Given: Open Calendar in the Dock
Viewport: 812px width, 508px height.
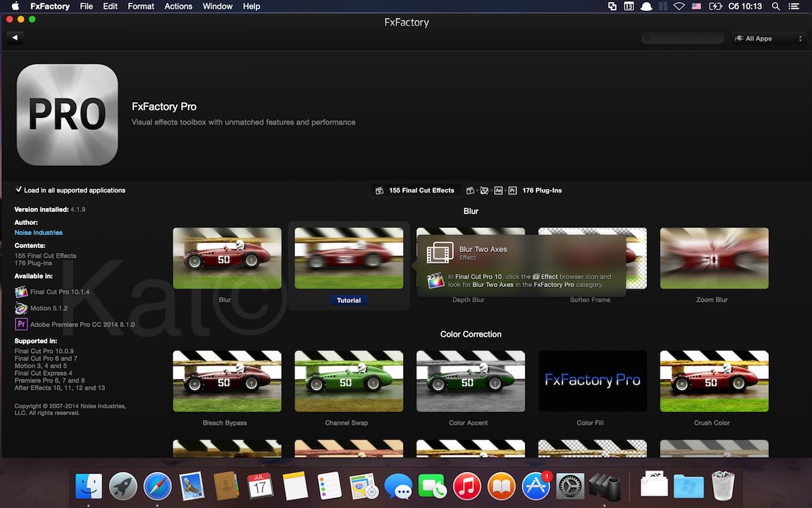Looking at the screenshot, I should tap(261, 486).
